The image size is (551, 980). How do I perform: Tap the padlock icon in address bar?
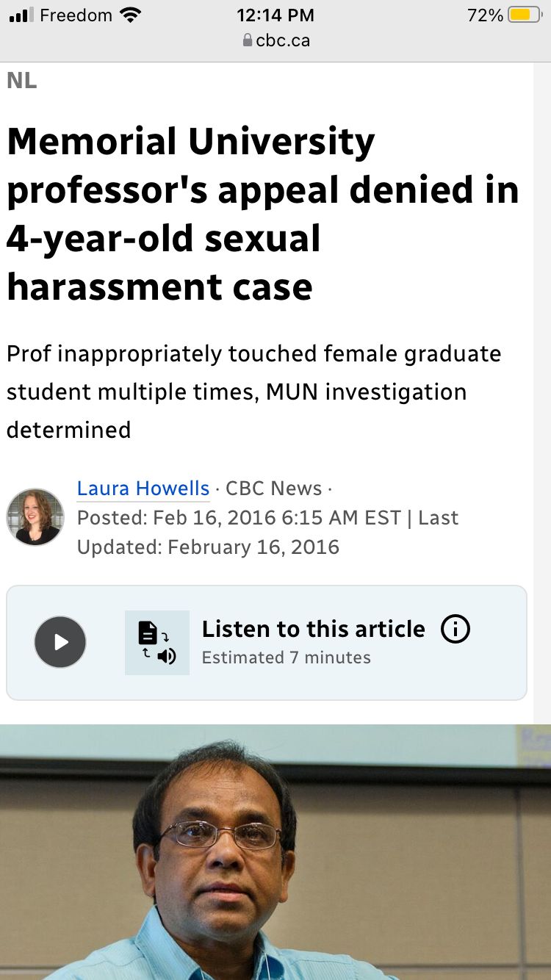tap(248, 41)
